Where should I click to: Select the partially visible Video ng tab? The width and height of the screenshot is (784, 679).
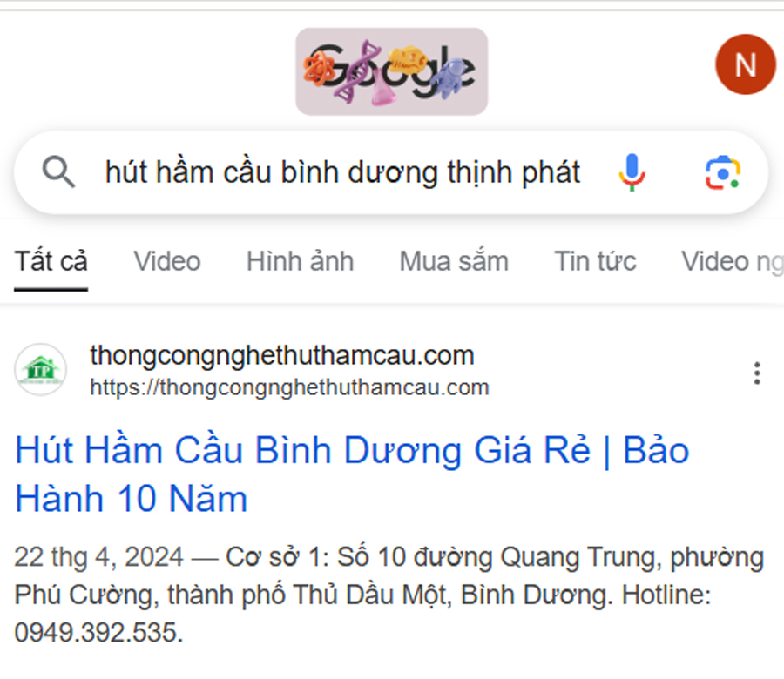click(x=733, y=261)
